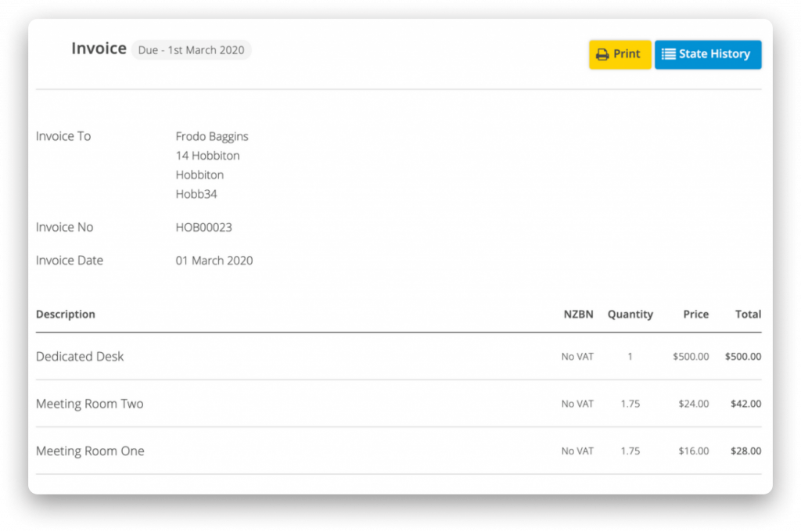
Task: Click the $16.00 price cell
Action: pos(694,451)
